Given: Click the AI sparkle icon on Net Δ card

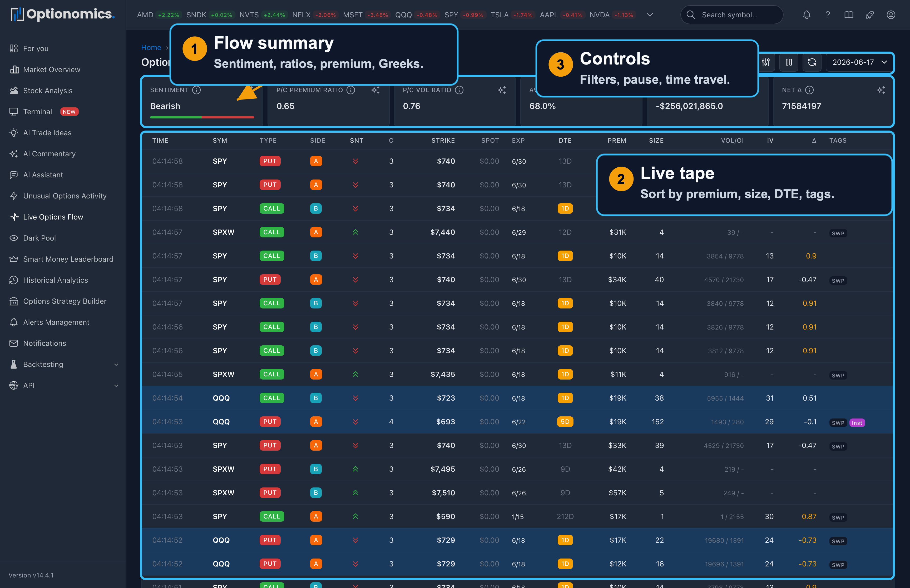Looking at the screenshot, I should click(x=881, y=90).
